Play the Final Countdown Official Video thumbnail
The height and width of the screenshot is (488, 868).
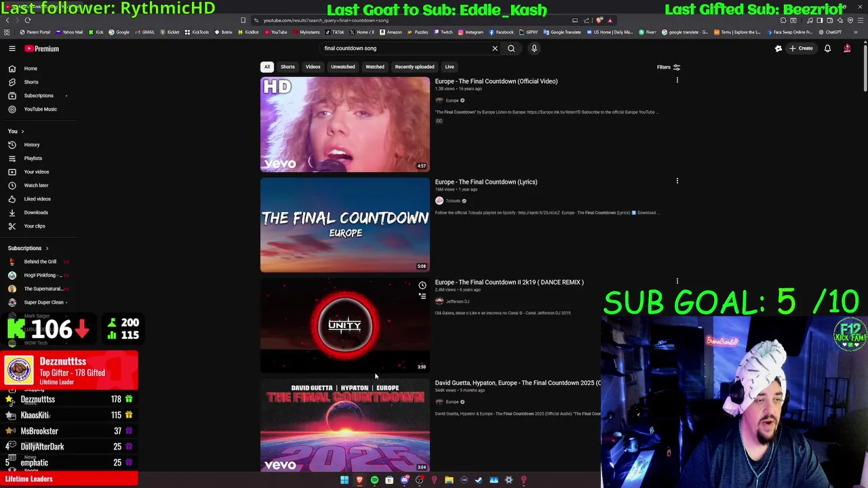pos(345,124)
